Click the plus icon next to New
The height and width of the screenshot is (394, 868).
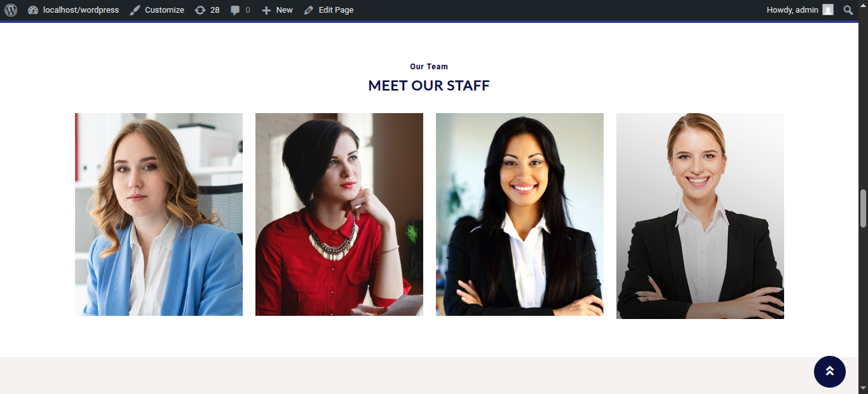pyautogui.click(x=266, y=10)
